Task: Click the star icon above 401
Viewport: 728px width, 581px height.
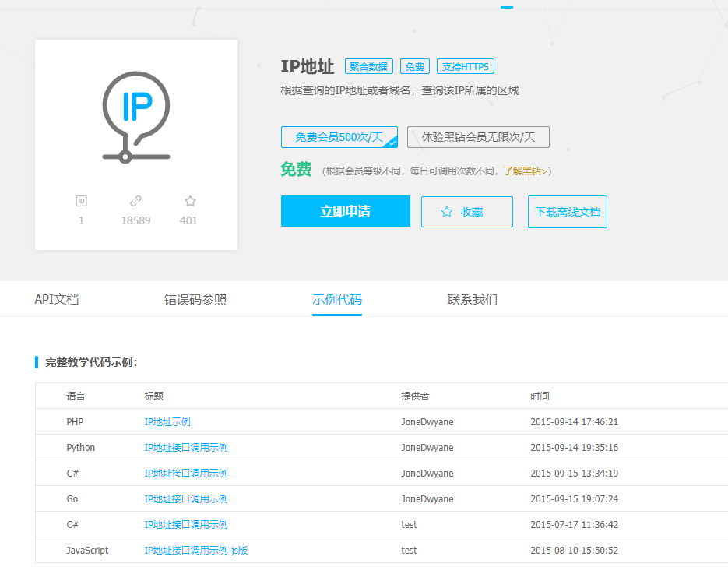Action: coord(190,201)
